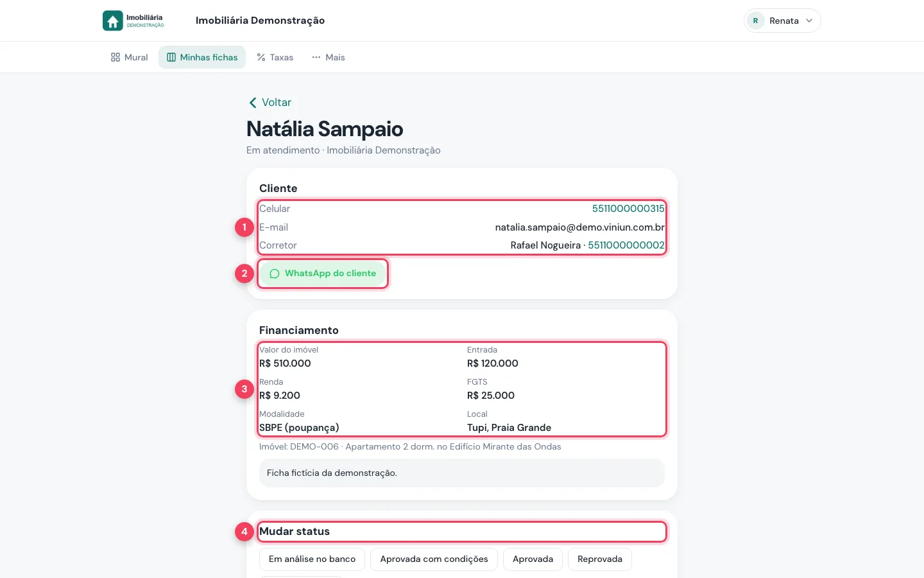Click the Imóvel DEMO-006 description line
924x578 pixels.
[x=410, y=447]
